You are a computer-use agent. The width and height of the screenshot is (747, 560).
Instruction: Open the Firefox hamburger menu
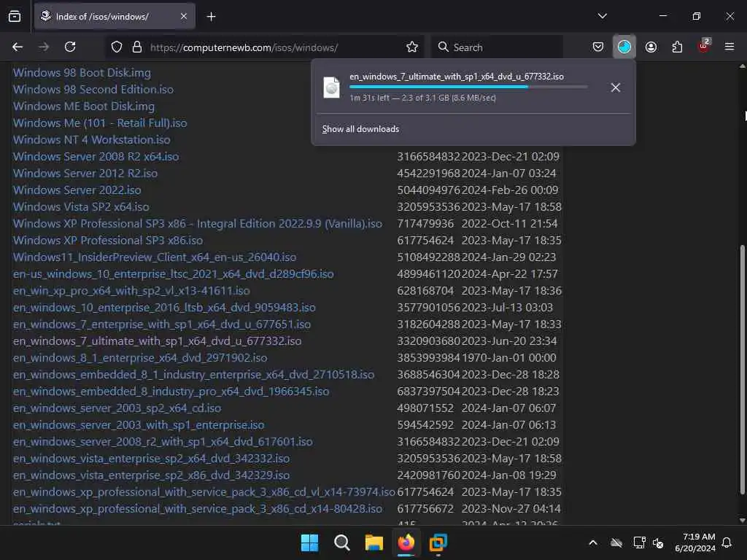[729, 47]
